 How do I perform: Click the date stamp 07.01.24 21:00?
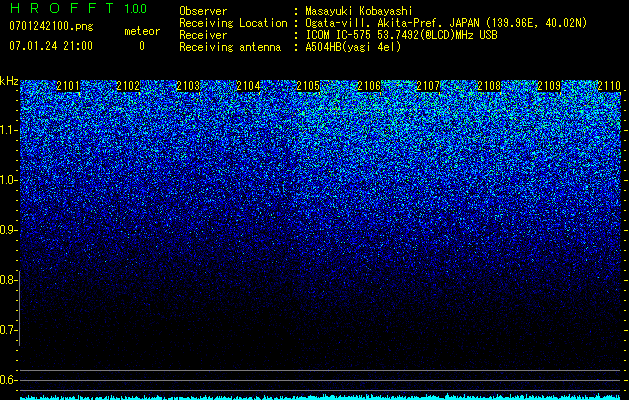click(51, 46)
